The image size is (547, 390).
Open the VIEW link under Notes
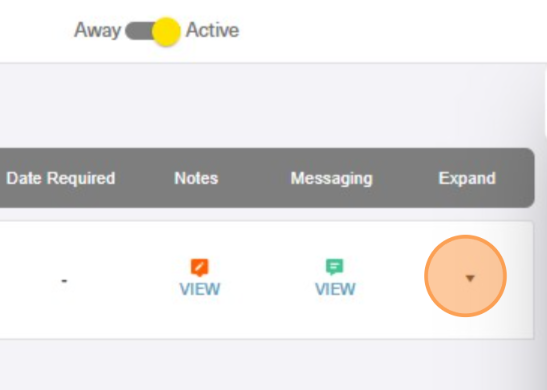(200, 289)
